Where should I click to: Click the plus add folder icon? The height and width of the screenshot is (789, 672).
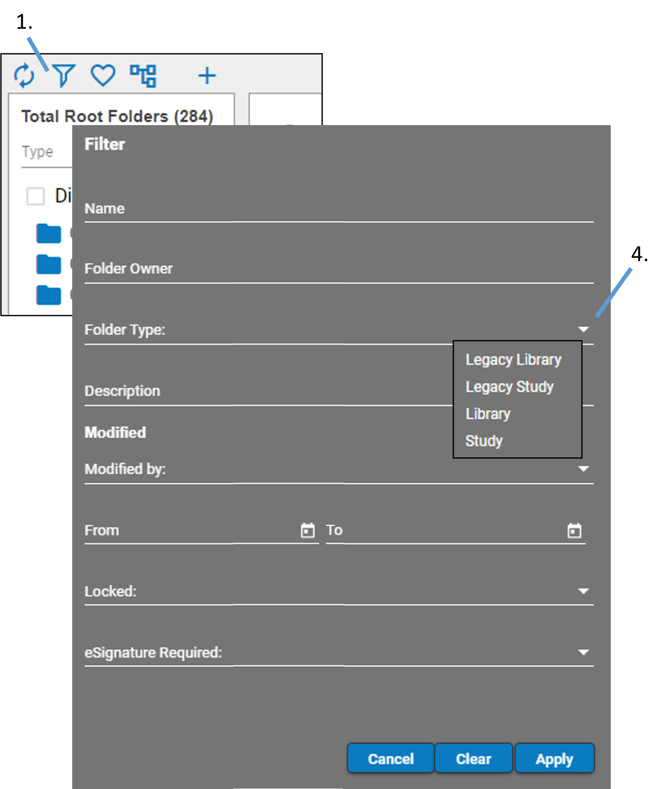[207, 76]
